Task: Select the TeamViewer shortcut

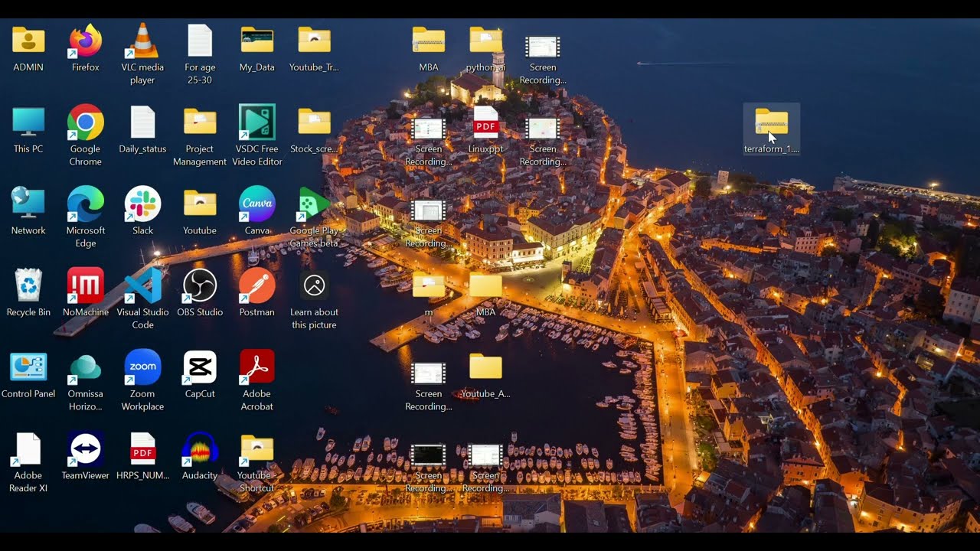Action: (85, 457)
